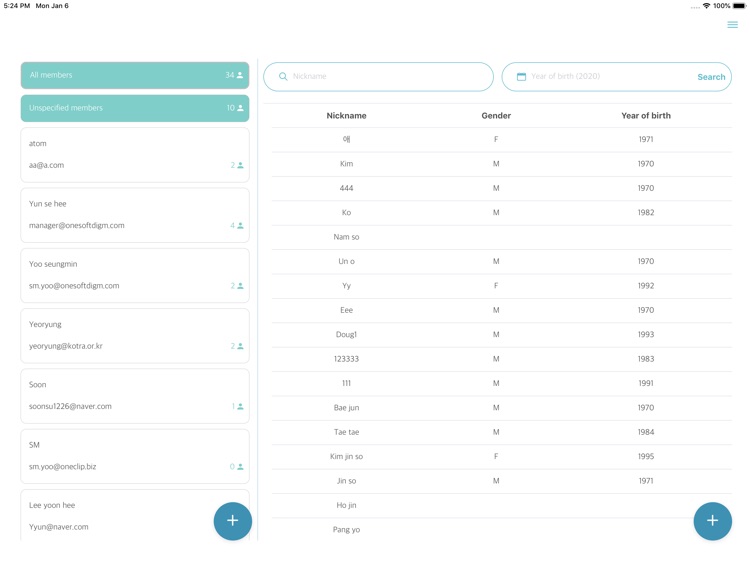Tap the person icon on Unspecified members
Image resolution: width=750 pixels, height=562 pixels.
pyautogui.click(x=240, y=108)
